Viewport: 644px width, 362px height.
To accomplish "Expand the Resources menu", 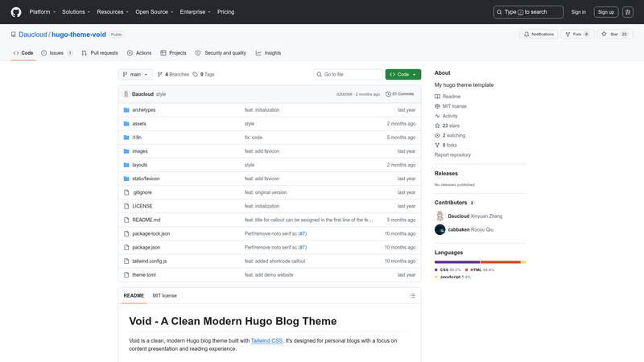I will pyautogui.click(x=113, y=12).
